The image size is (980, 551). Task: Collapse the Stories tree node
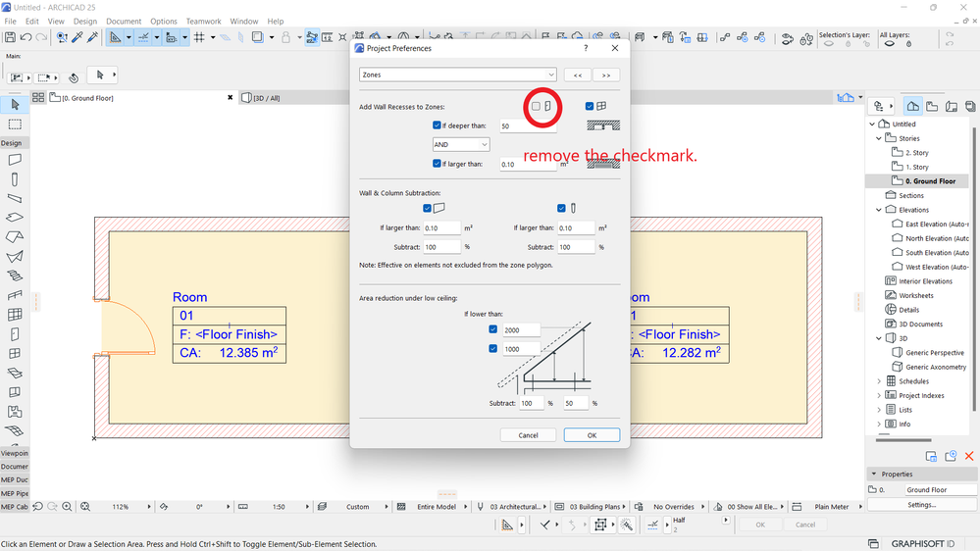879,138
